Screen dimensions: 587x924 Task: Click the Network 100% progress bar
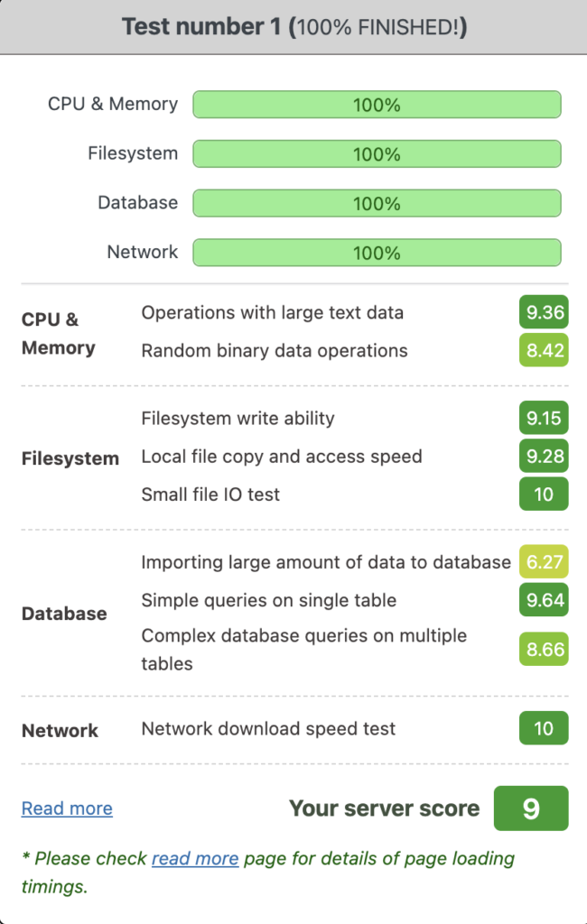[377, 253]
